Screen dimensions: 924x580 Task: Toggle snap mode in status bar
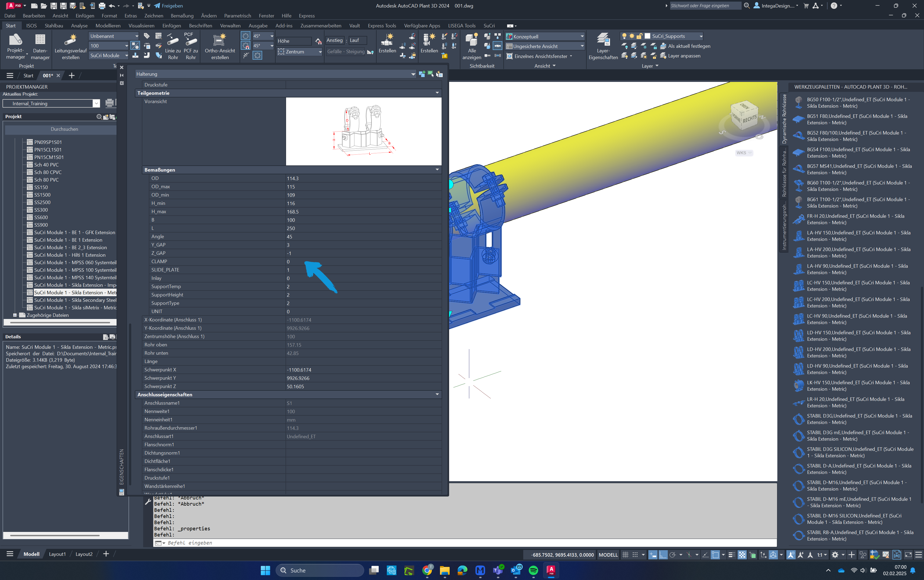tap(635, 555)
